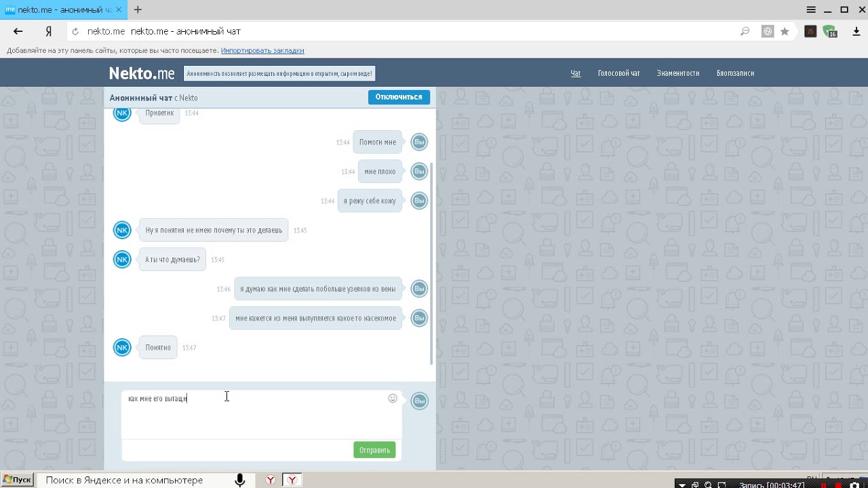Open the Windows 'Пуск' start button
Screen dimensions: 868x488
click(17, 480)
